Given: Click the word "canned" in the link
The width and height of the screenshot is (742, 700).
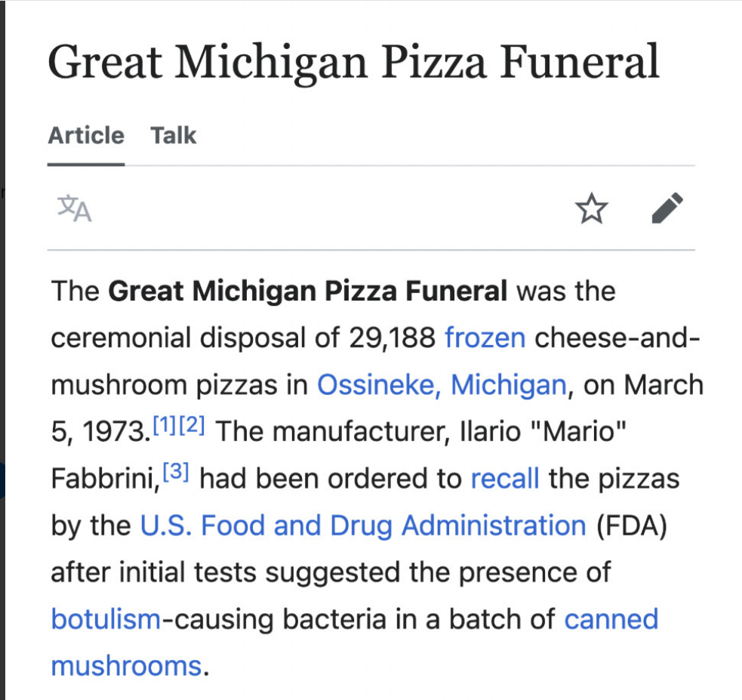Looking at the screenshot, I should 611,619.
